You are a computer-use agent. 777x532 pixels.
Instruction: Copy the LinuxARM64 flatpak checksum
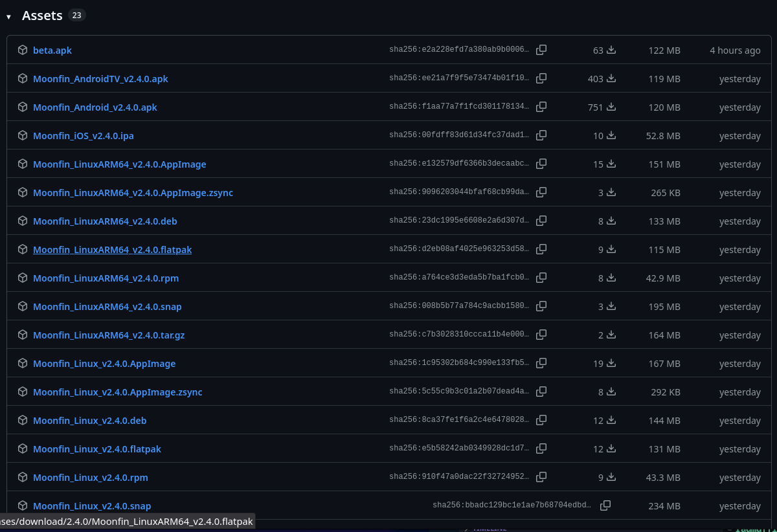pyautogui.click(x=541, y=249)
